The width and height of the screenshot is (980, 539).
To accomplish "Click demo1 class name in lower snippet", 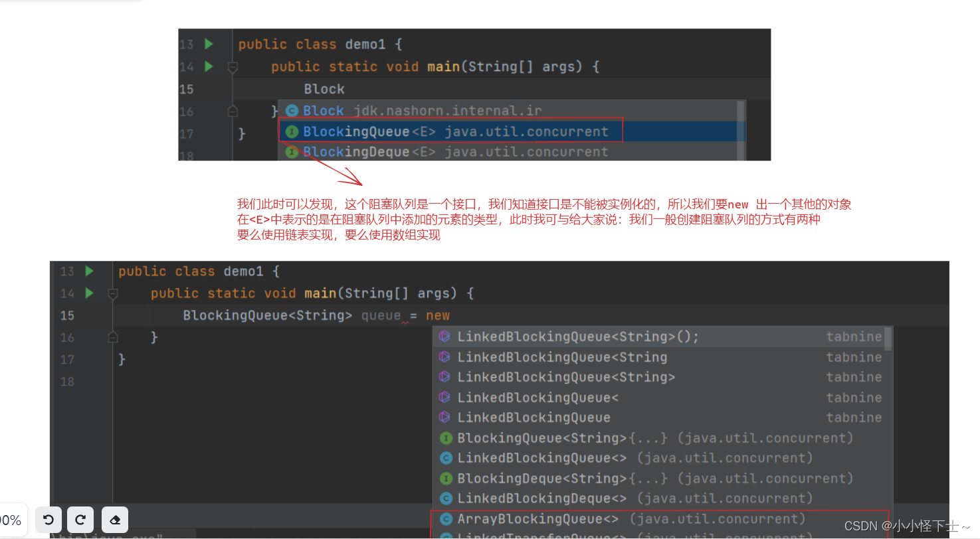I will tap(244, 271).
